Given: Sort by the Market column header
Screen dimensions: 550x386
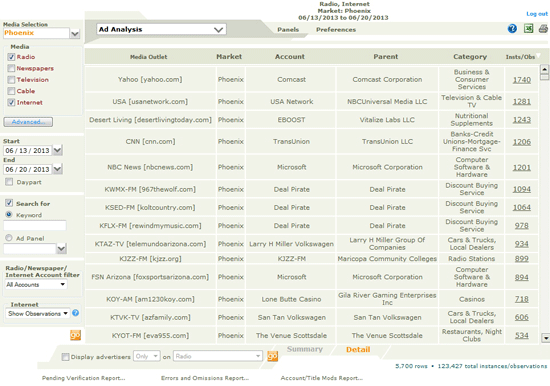Looking at the screenshot, I should [x=229, y=56].
